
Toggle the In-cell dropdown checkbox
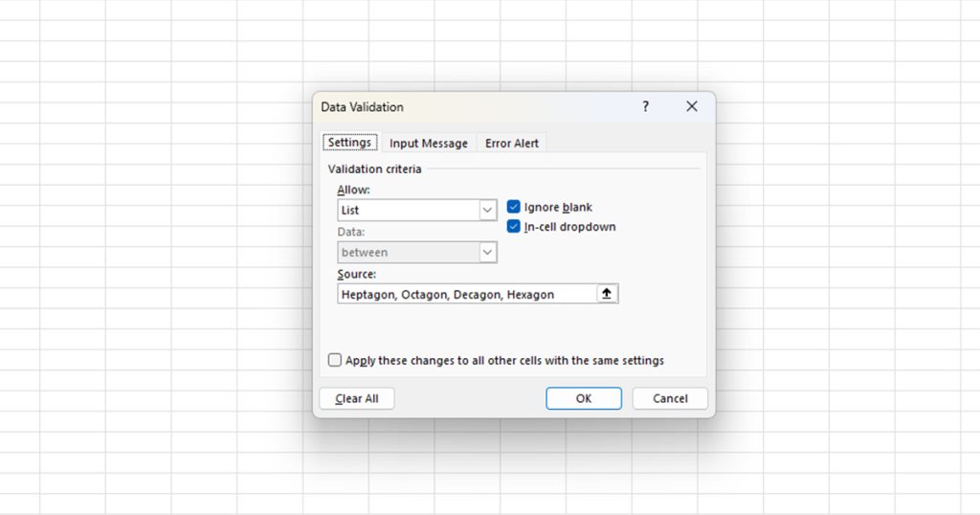coord(514,227)
